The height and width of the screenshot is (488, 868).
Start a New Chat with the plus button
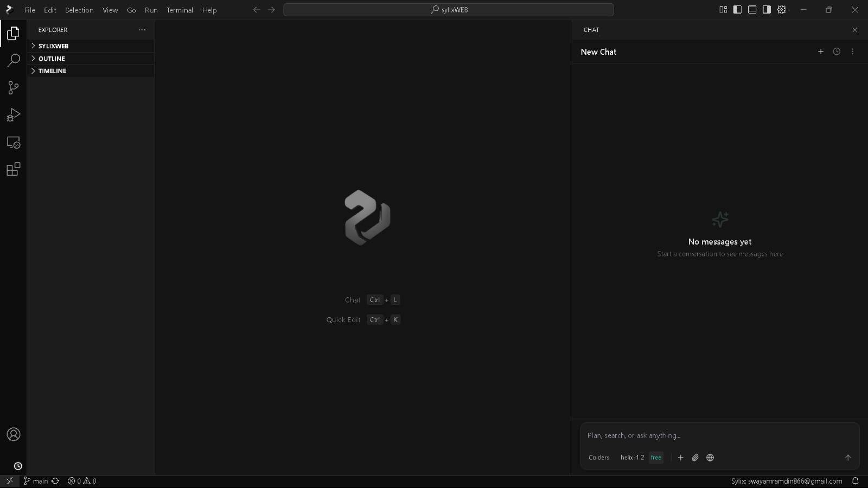coord(820,52)
